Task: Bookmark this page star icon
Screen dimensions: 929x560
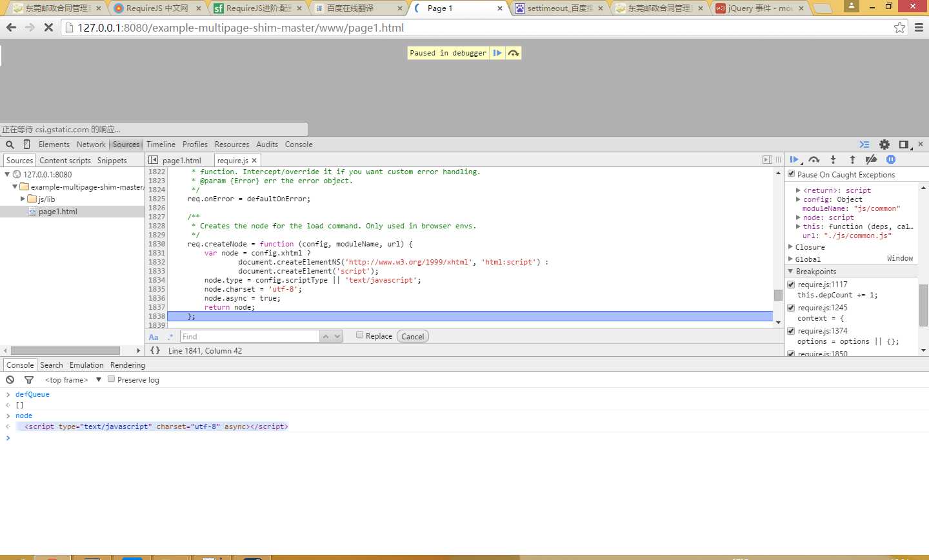Action: coord(899,28)
